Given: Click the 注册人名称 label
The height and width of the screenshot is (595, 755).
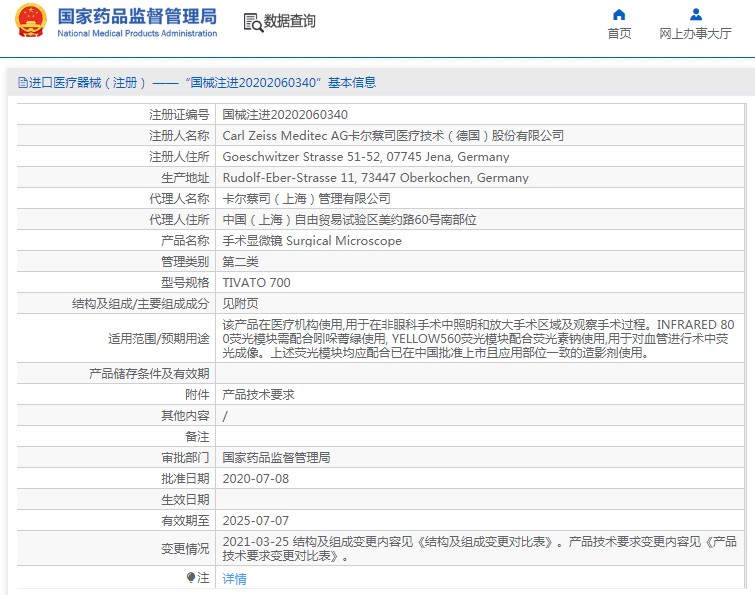Looking at the screenshot, I should coord(179,136).
